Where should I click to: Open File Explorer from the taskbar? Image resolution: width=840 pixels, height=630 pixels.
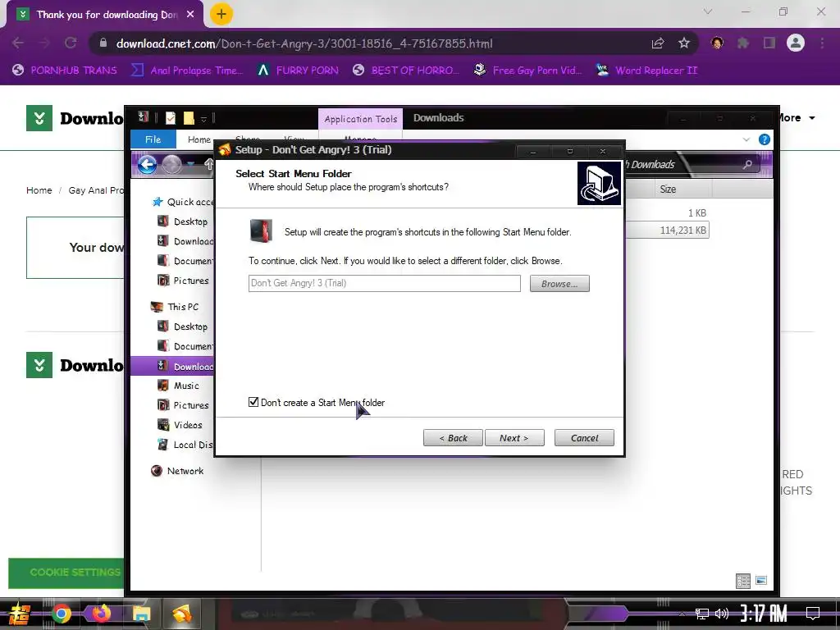(x=141, y=614)
